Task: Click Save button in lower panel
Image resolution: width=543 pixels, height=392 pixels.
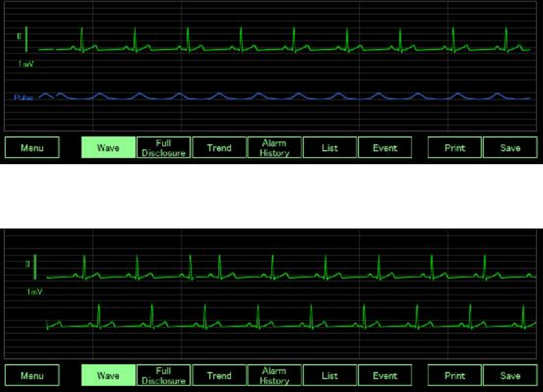Action: [x=510, y=376]
